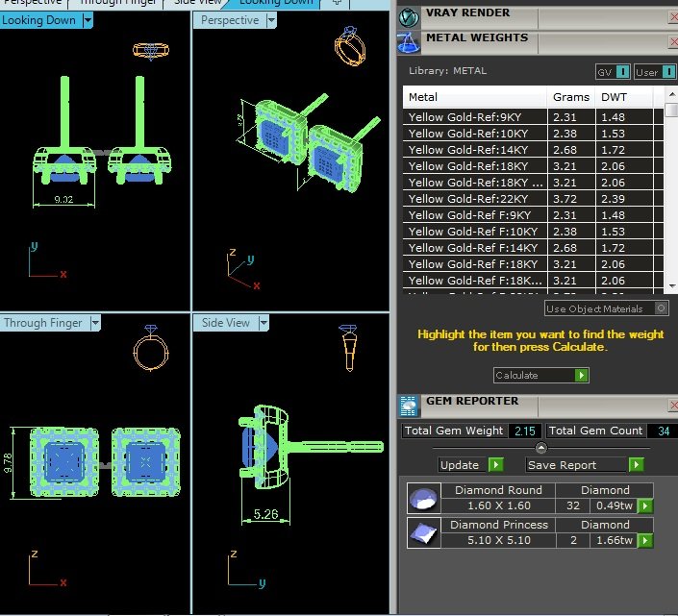
Task: Click the green arrow on Calculate
Action: point(581,375)
